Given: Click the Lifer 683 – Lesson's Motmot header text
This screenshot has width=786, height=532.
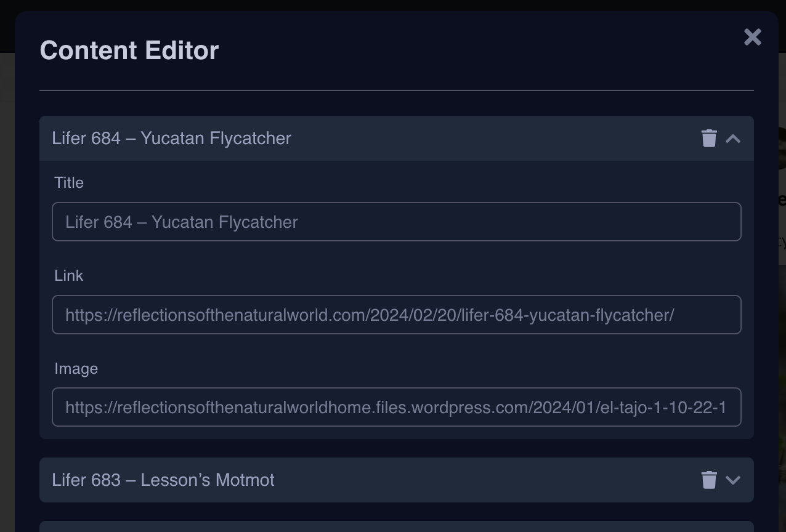Looking at the screenshot, I should [163, 480].
